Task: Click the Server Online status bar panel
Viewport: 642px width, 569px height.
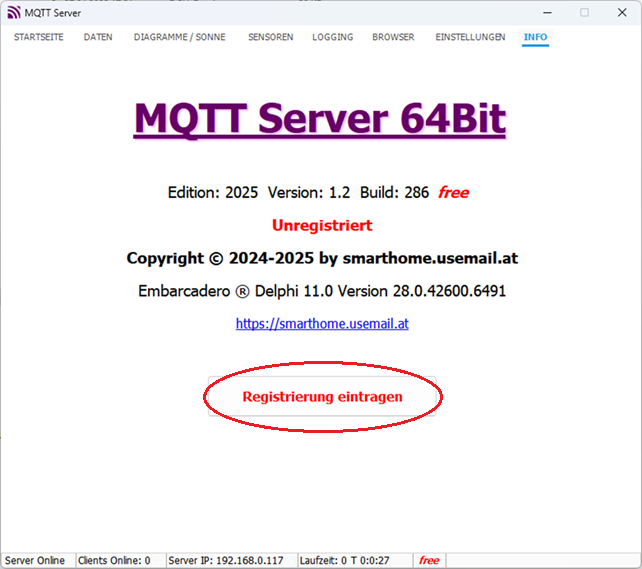Action: tap(37, 561)
